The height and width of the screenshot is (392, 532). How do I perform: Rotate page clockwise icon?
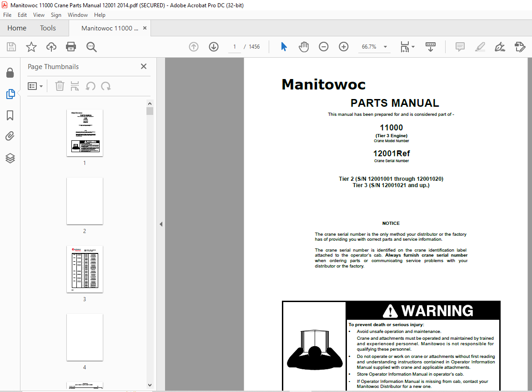click(x=106, y=86)
